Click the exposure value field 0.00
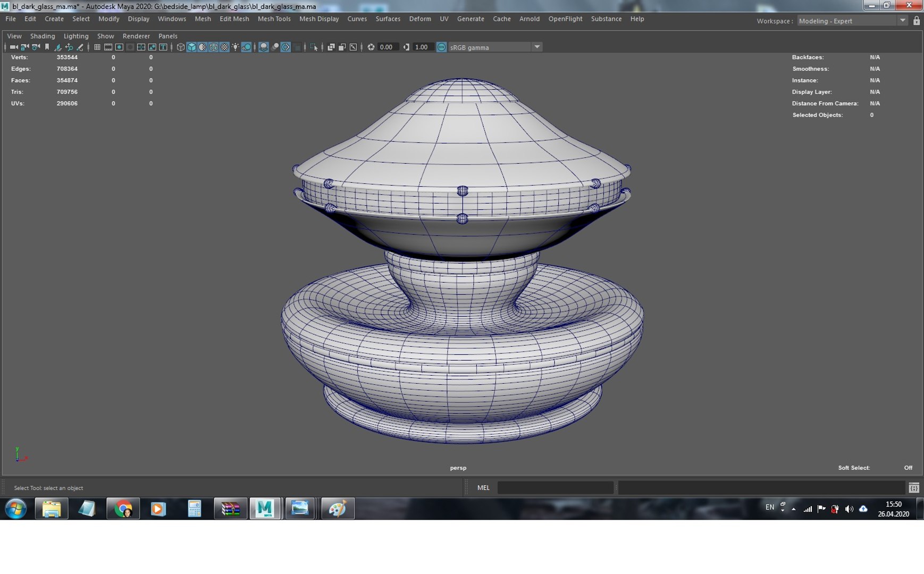The width and height of the screenshot is (924, 574). click(388, 47)
